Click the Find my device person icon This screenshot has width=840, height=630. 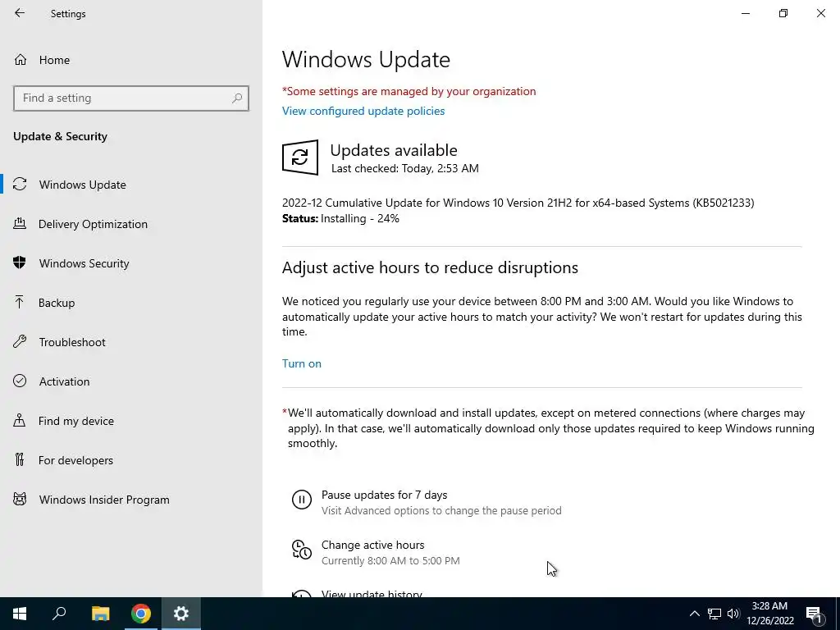(x=20, y=421)
